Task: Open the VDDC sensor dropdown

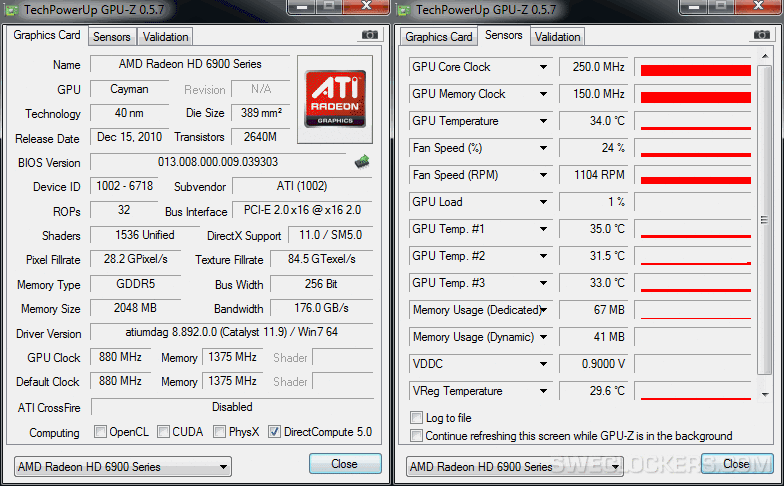Action: click(543, 364)
